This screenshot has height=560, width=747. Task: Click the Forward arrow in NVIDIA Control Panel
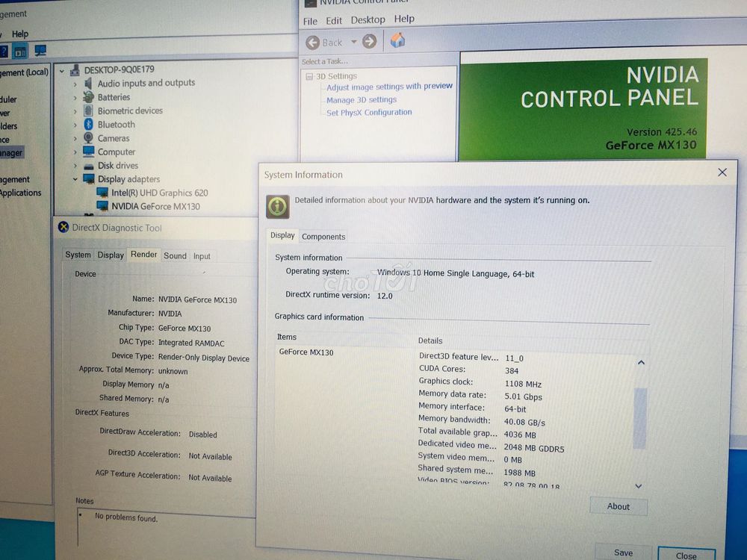coord(369,41)
